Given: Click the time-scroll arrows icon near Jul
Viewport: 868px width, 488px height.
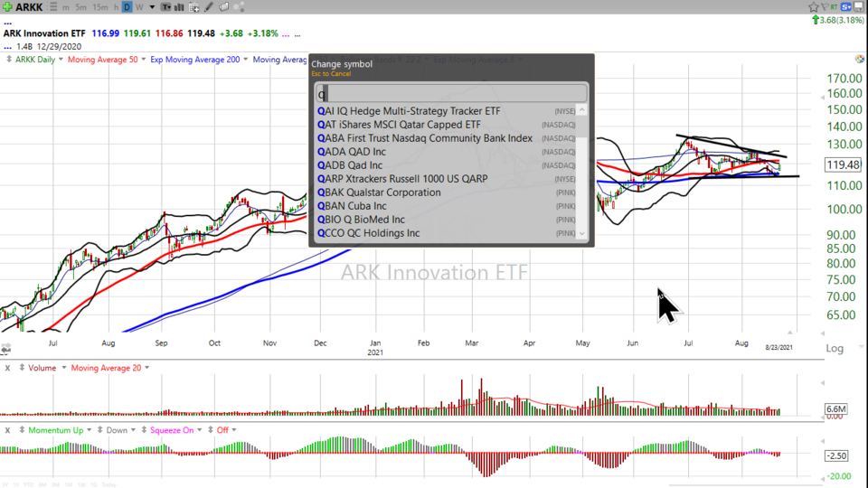Looking at the screenshot, I should click(6, 349).
